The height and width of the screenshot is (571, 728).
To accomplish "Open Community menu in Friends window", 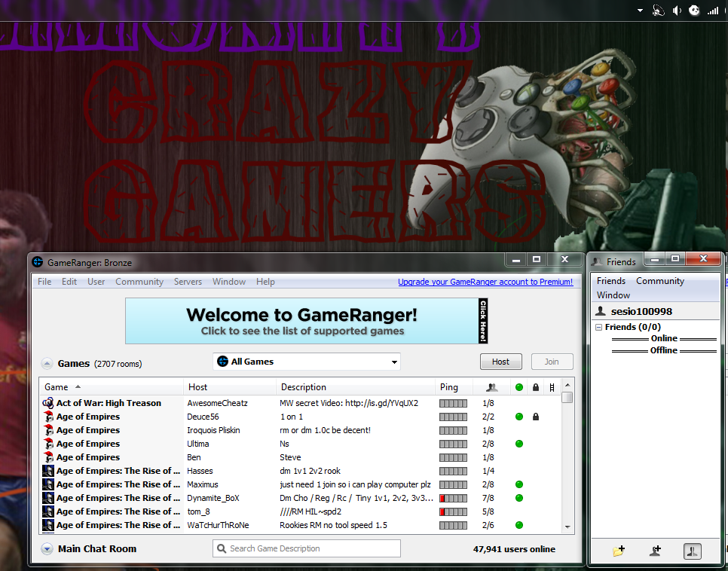I will click(x=660, y=281).
